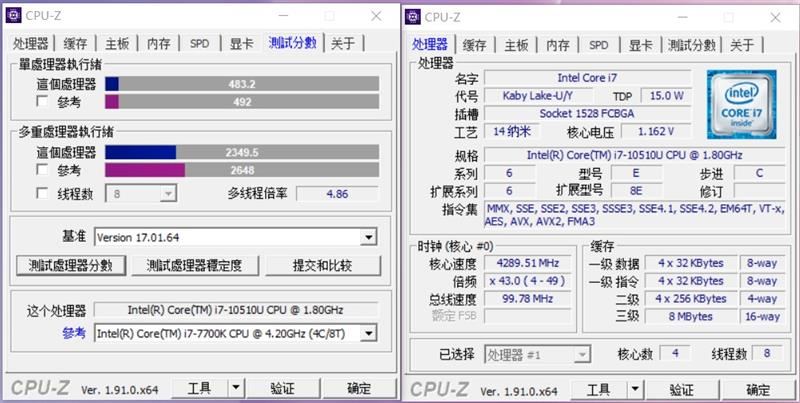The height and width of the screenshot is (403, 800).
Task: Click 确定 button in left window
Action: [359, 389]
